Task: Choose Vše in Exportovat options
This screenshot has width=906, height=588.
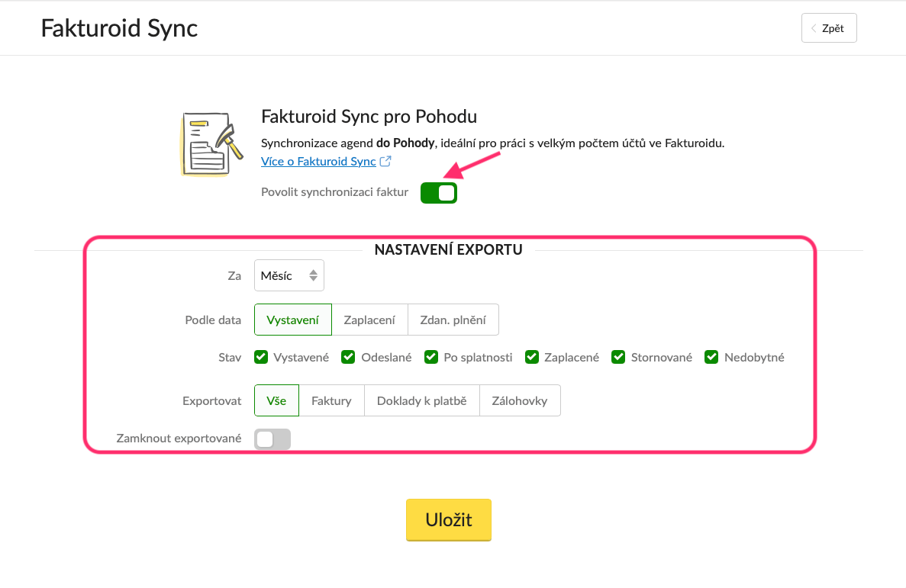Action: (277, 400)
